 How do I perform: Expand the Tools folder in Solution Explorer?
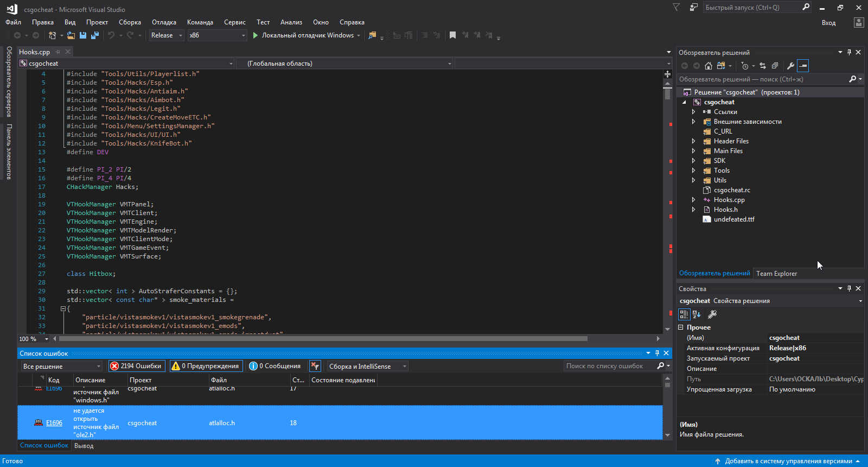(693, 171)
